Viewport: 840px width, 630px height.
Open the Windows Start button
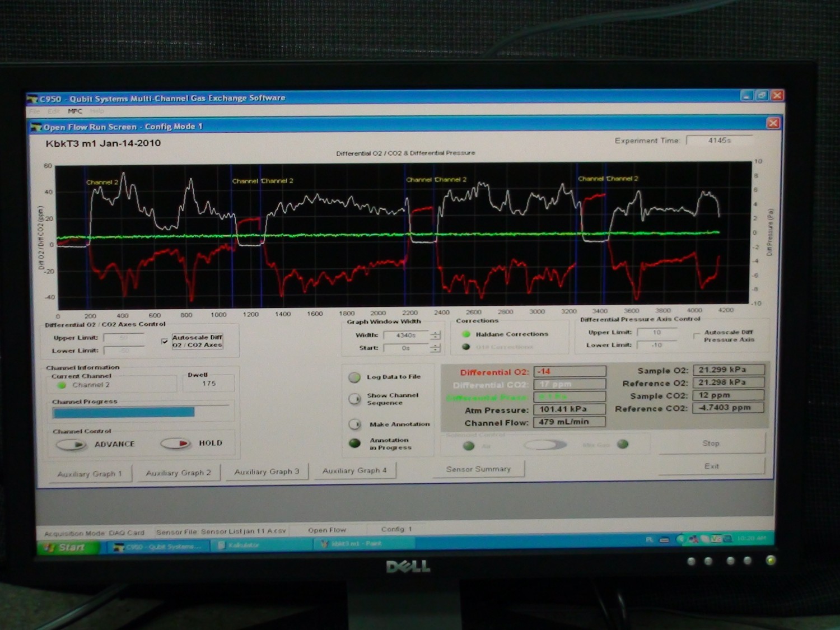point(67,547)
